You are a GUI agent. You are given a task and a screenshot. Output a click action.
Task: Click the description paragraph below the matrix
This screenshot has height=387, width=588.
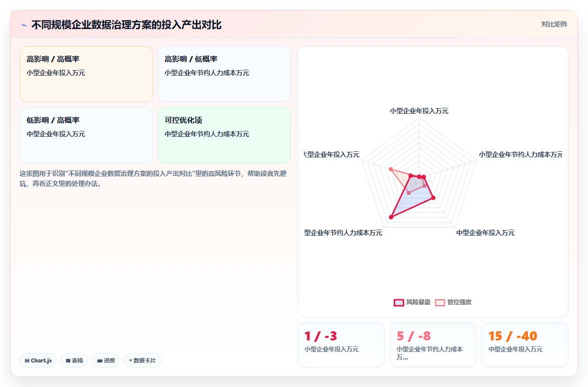(x=153, y=178)
